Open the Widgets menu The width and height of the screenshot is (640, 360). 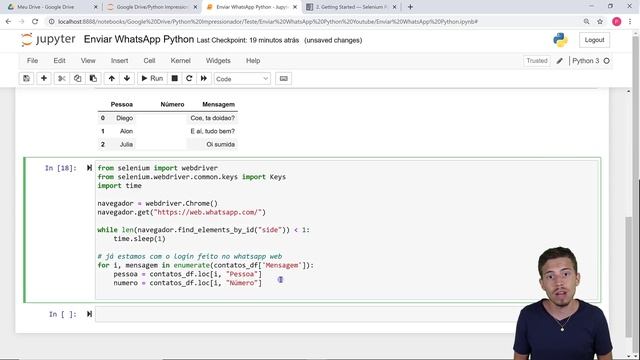point(218,60)
